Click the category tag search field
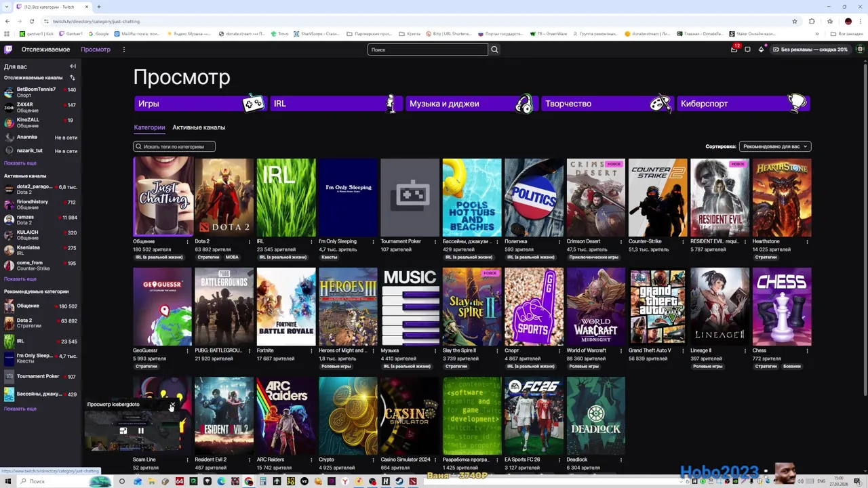 [x=174, y=146]
